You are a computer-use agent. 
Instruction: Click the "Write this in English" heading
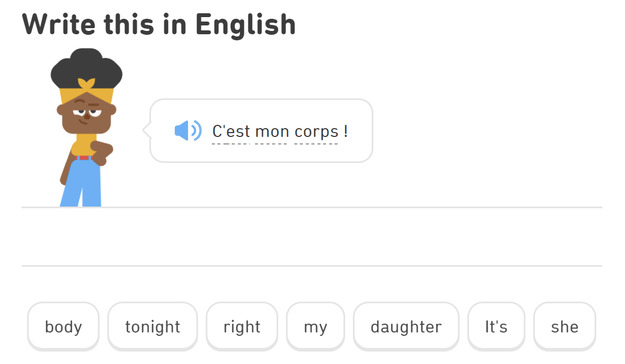(x=159, y=24)
